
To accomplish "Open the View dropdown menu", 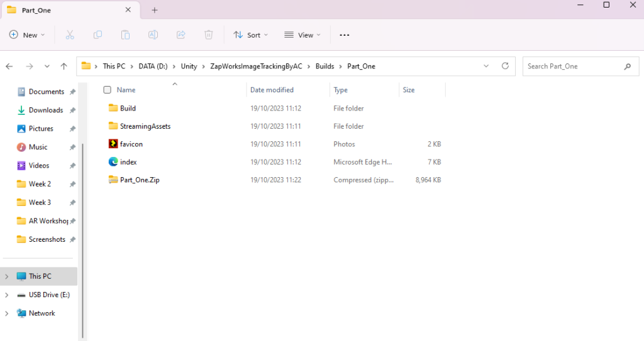I will [303, 35].
